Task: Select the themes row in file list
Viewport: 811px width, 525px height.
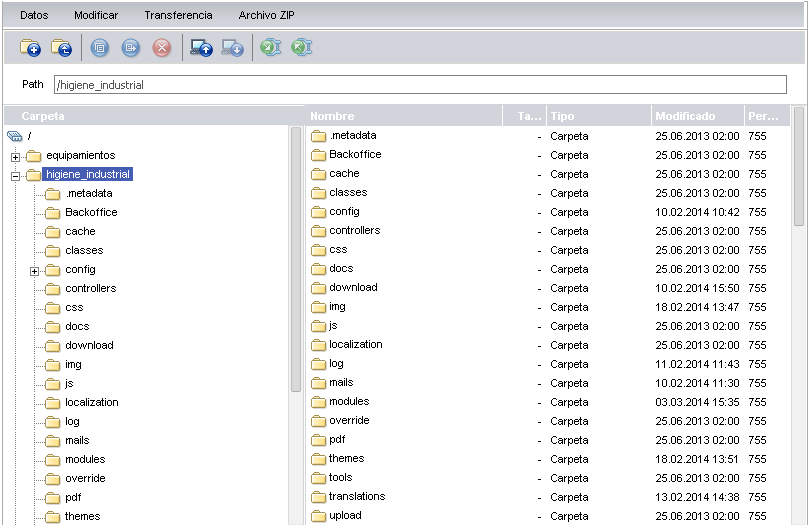Action: pos(548,459)
